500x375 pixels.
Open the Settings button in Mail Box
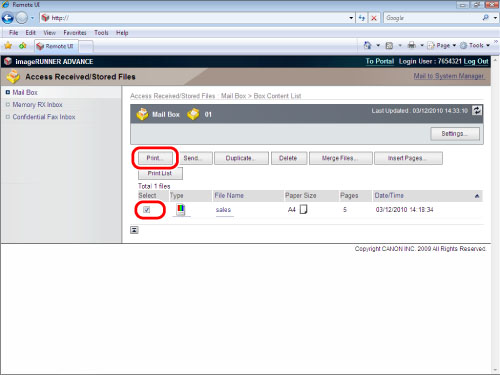click(455, 134)
